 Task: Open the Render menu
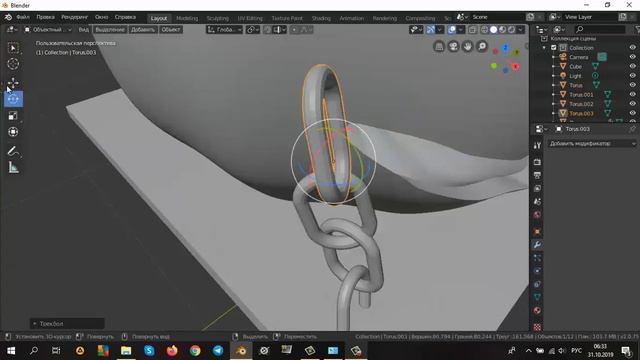click(75, 17)
